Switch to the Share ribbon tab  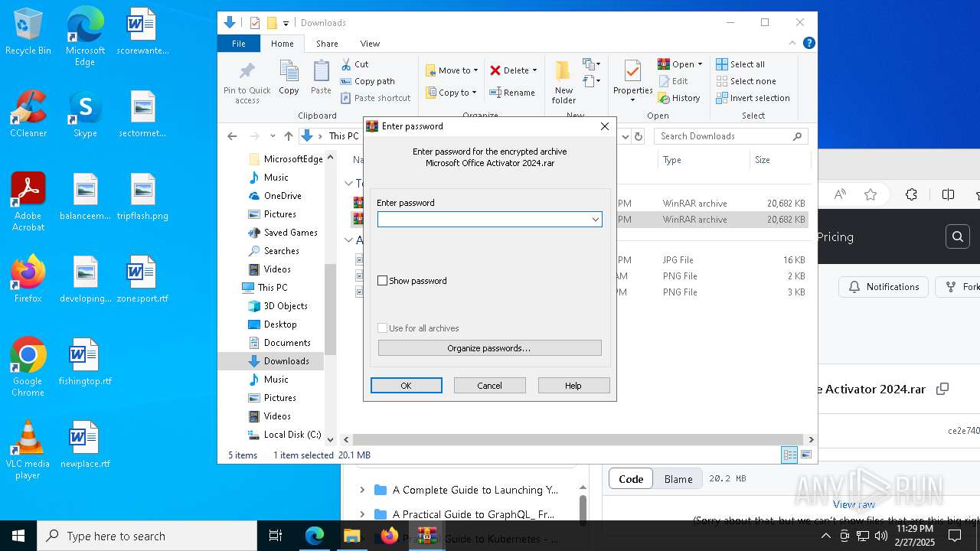pos(327,44)
